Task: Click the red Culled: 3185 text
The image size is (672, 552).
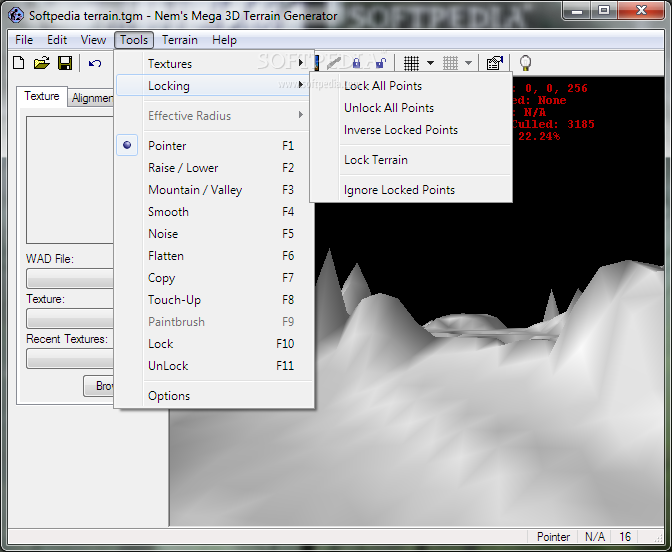Action: pos(553,124)
